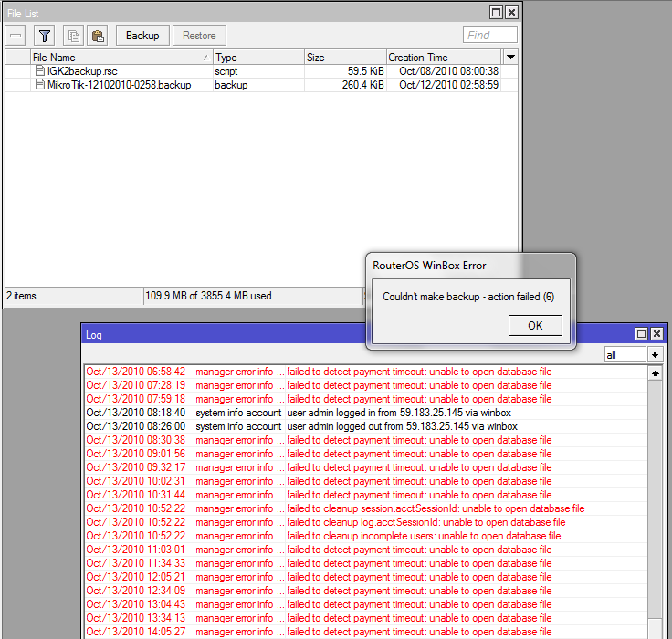Click the Restore button
Image resolution: width=672 pixels, height=639 pixels.
point(199,35)
